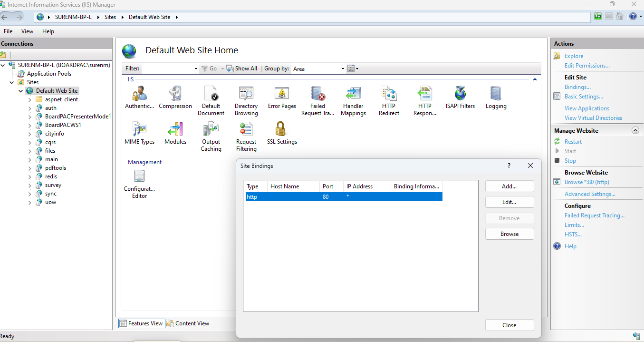The height and width of the screenshot is (342, 644).
Task: Expand the aspnet_client folder node
Action: [x=29, y=99]
